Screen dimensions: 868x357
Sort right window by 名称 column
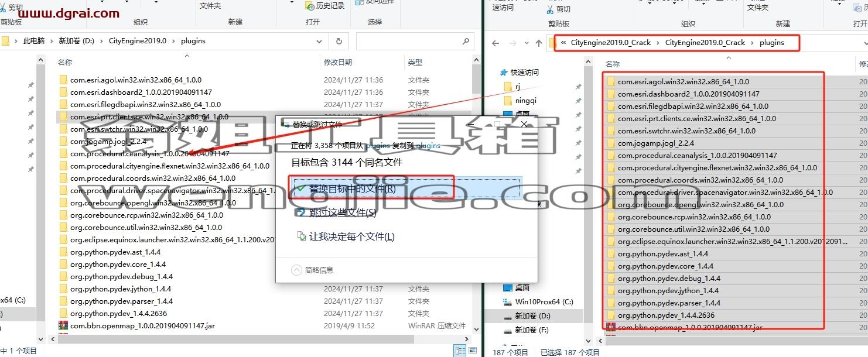coord(613,64)
